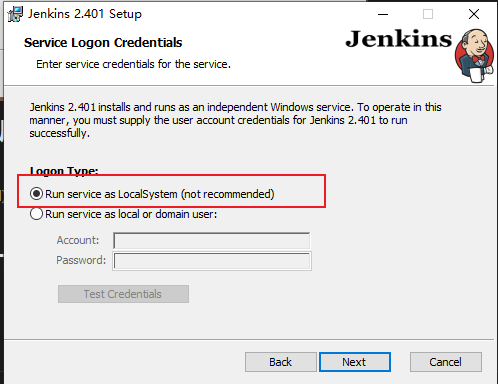This screenshot has height=384, width=498.
Task: Click the Jenkins butler logo image
Action: pos(474,55)
